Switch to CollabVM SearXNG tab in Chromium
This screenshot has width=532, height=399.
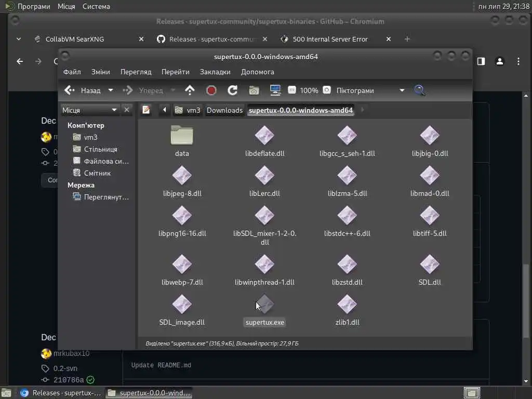point(89,39)
